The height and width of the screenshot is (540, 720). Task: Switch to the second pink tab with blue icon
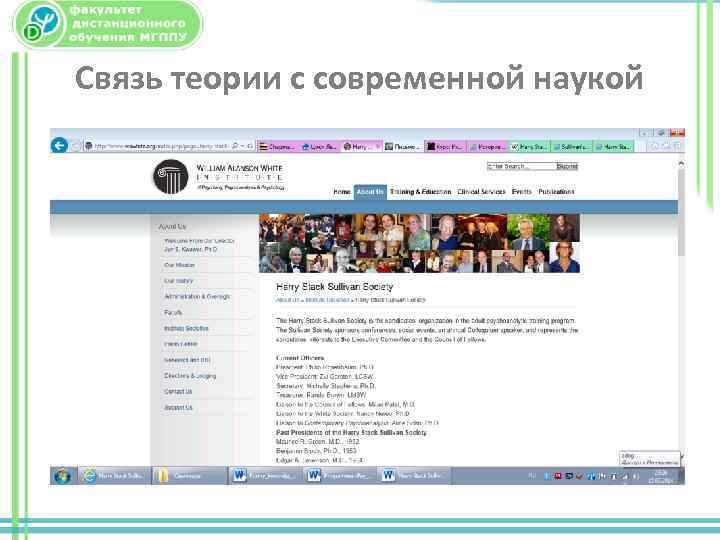click(318, 146)
